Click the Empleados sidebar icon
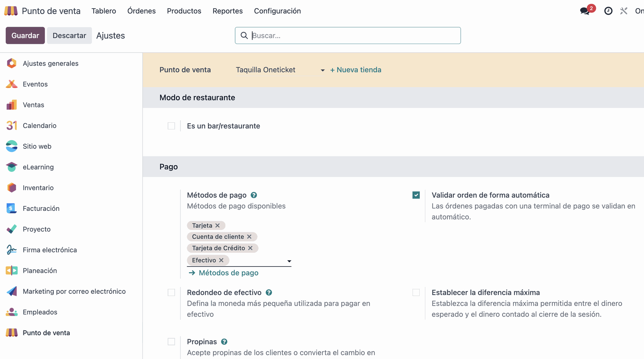The height and width of the screenshot is (359, 644). [12, 312]
